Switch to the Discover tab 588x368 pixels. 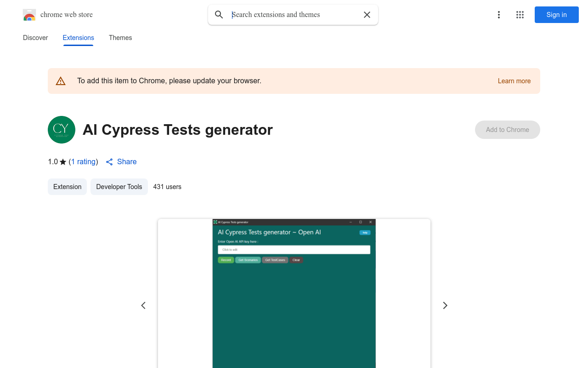(x=35, y=38)
